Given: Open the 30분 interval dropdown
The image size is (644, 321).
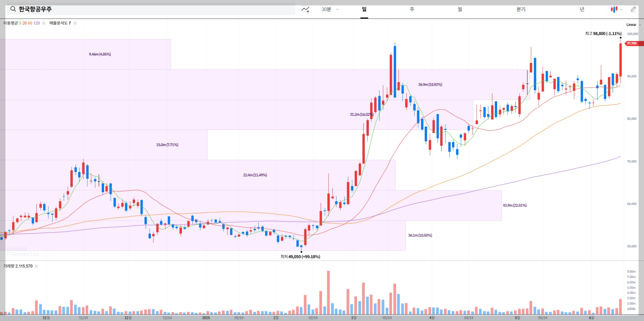Looking at the screenshot, I should [x=330, y=9].
